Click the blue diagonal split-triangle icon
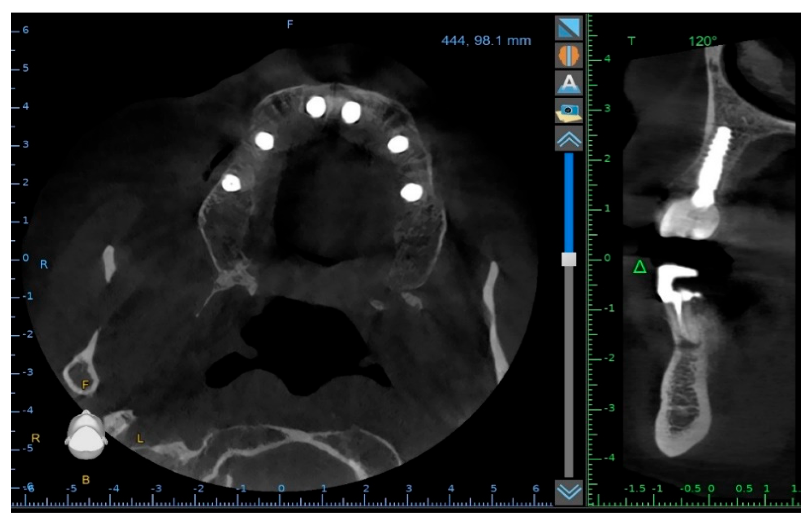 click(569, 28)
